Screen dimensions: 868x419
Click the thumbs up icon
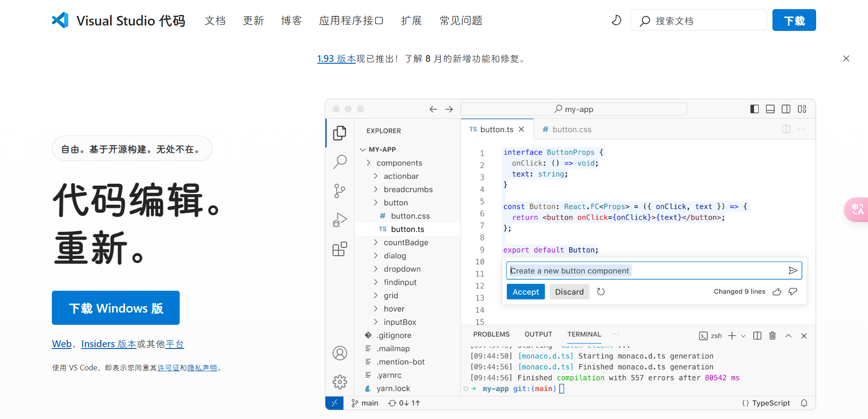(x=777, y=292)
